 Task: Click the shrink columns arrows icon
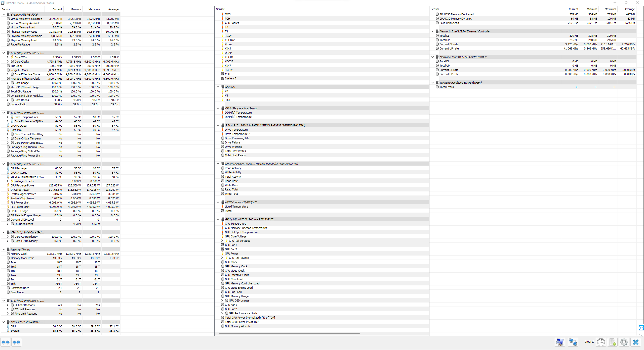[x=17, y=342]
